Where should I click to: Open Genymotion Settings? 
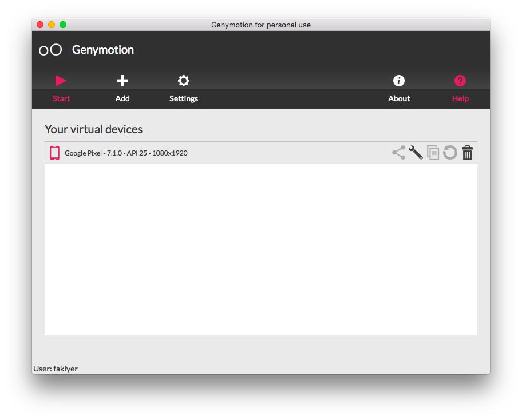[x=183, y=88]
